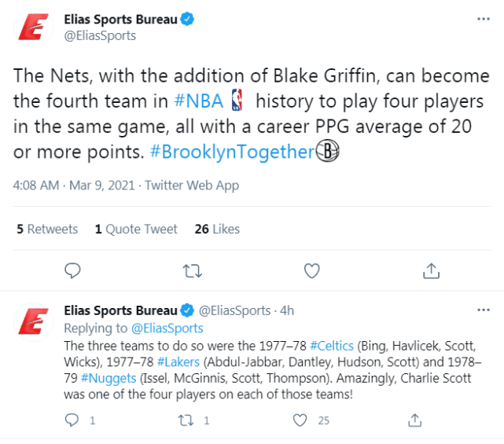Like the reply tweet with 25 likes
The height and width of the screenshot is (444, 504).
click(300, 420)
